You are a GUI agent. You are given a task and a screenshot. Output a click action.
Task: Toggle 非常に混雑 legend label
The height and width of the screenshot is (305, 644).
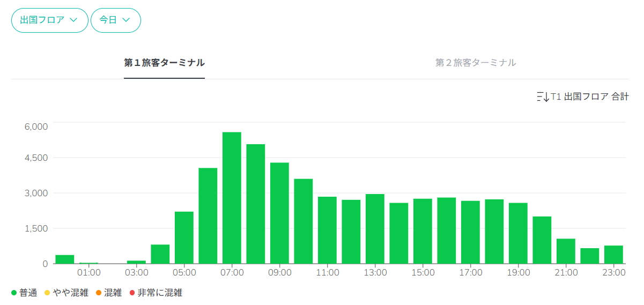pyautogui.click(x=160, y=293)
